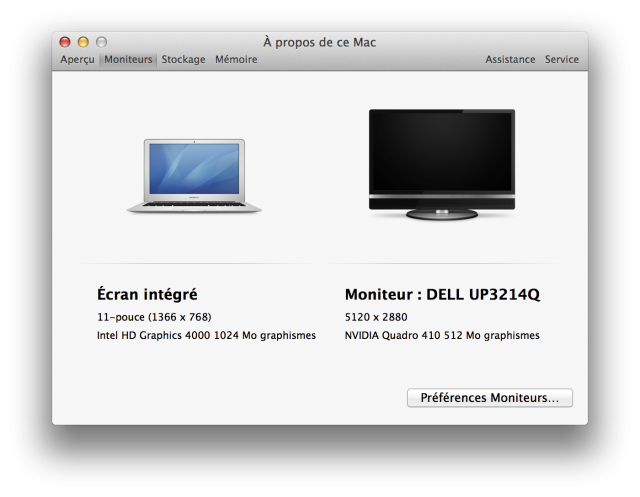Click the MacBook Air built-in display image
The height and width of the screenshot is (497, 640).
[x=194, y=176]
